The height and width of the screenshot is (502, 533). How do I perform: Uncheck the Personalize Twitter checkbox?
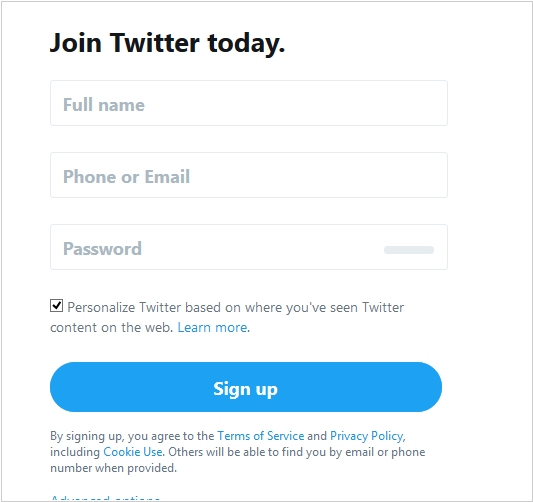pos(56,306)
